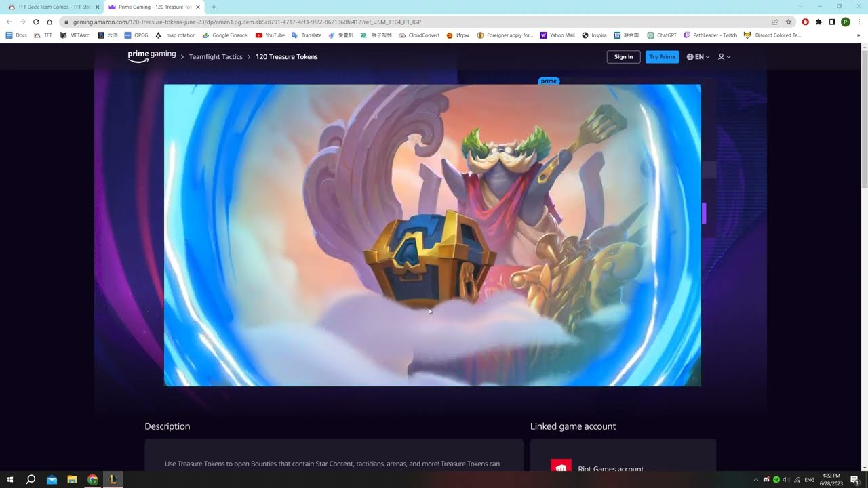Open the Игры bookmark
Image resolution: width=868 pixels, height=488 pixels.
[458, 35]
